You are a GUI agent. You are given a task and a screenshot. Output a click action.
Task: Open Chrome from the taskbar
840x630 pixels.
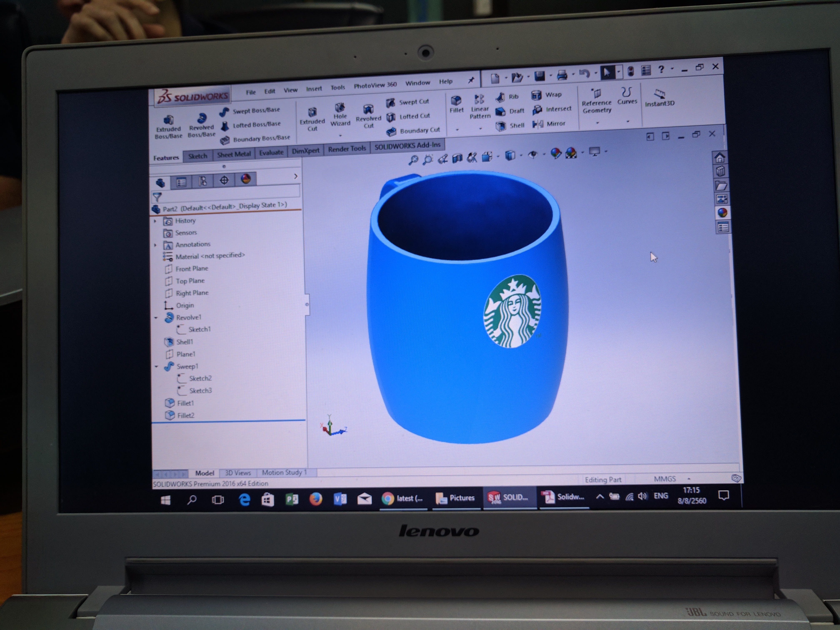pos(402,499)
